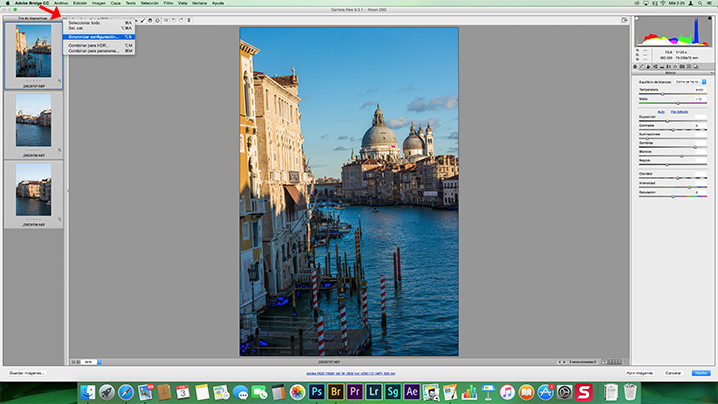
Task: Adjust the Contraste slider
Action: [673, 130]
